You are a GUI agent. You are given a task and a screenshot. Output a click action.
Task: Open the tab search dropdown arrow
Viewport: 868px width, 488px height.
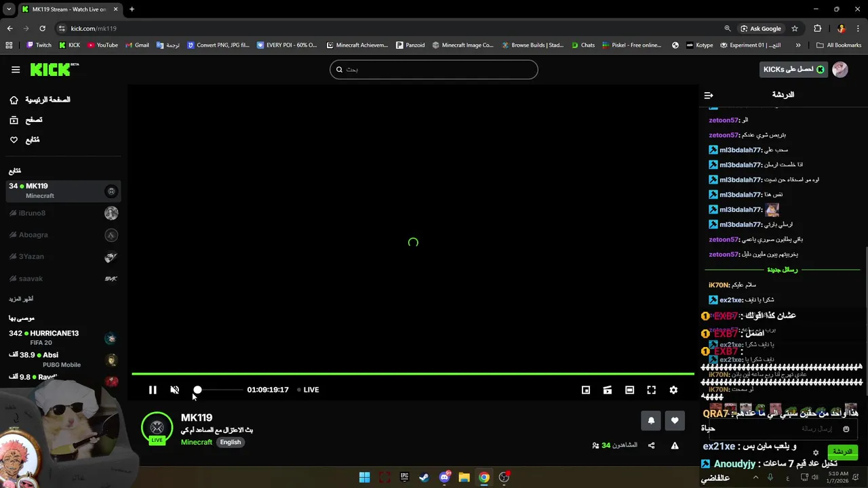[x=9, y=9]
